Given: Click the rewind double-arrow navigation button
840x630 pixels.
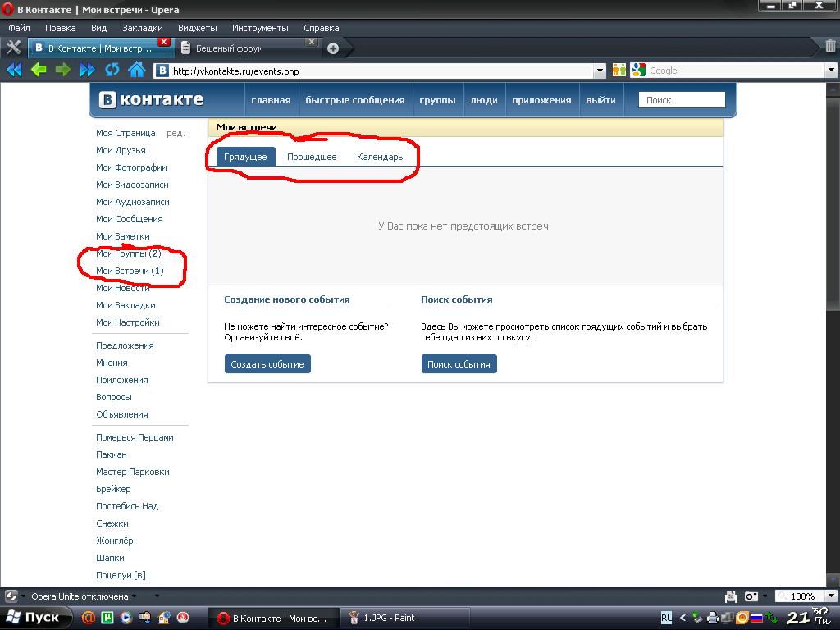Looking at the screenshot, I should click(14, 70).
